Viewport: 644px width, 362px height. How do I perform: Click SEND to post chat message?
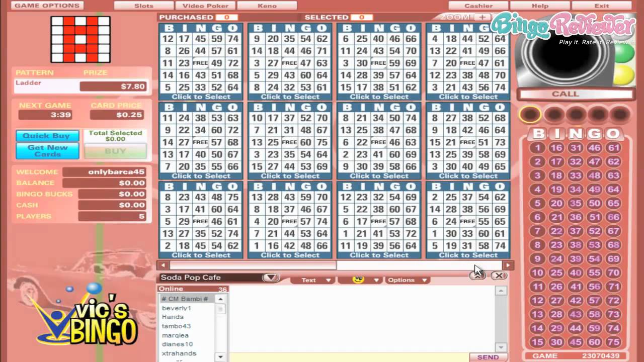488,357
